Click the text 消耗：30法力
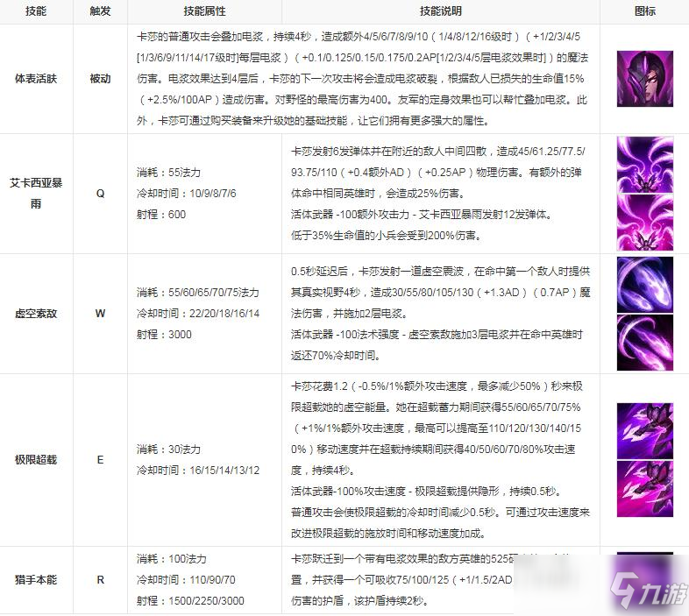Viewport: 689px width, 616px height. click(x=168, y=450)
